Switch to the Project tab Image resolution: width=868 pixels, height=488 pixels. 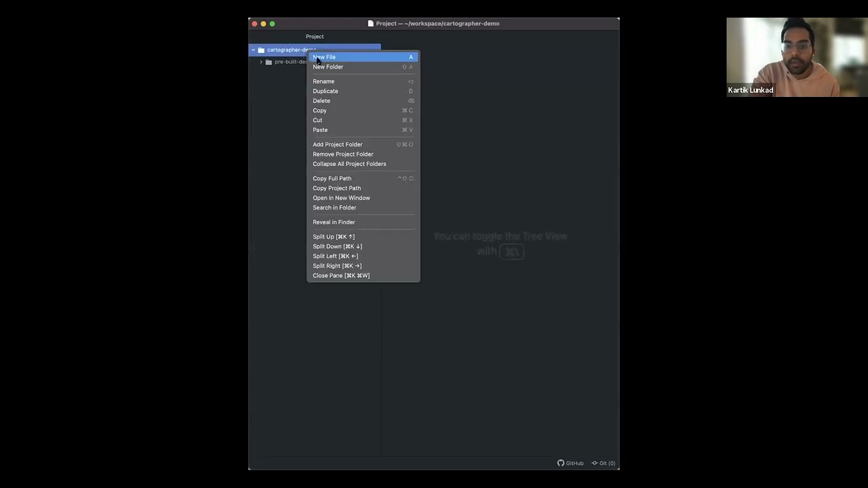[315, 37]
